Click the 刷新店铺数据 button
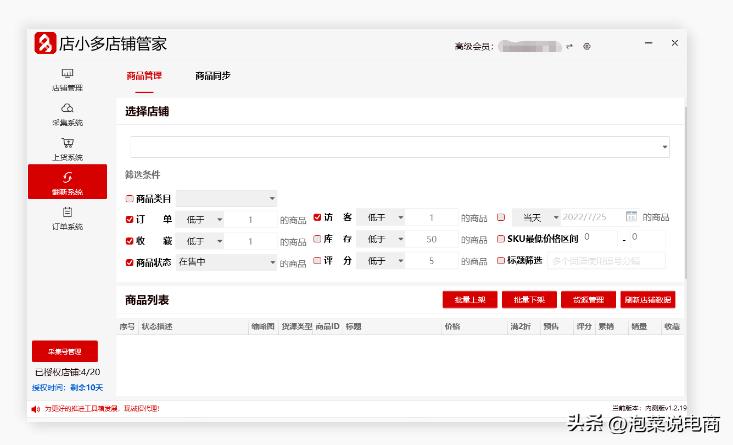 coord(648,300)
